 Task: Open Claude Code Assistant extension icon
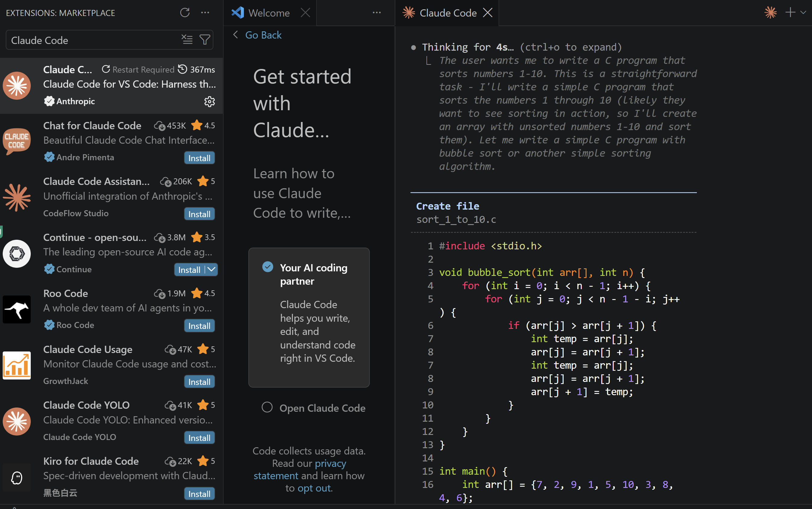point(17,197)
